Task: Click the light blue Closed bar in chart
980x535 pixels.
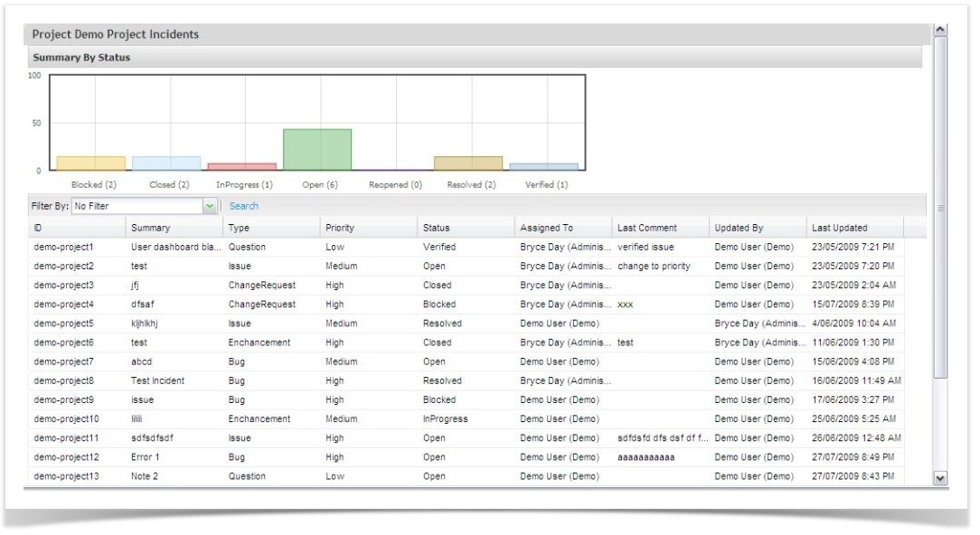Action: tap(166, 164)
